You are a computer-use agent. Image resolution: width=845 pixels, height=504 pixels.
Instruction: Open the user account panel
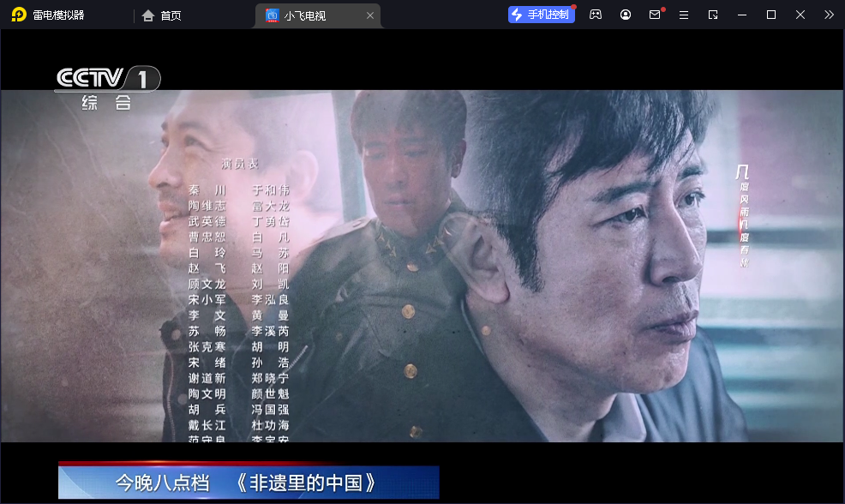625,15
